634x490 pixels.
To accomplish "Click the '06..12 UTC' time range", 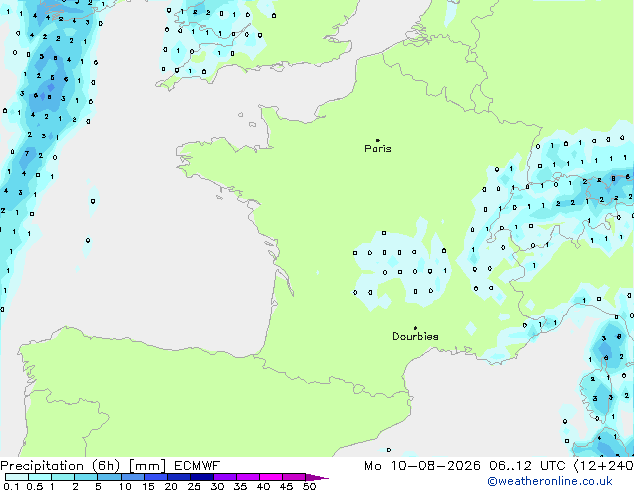I will click(x=527, y=466).
